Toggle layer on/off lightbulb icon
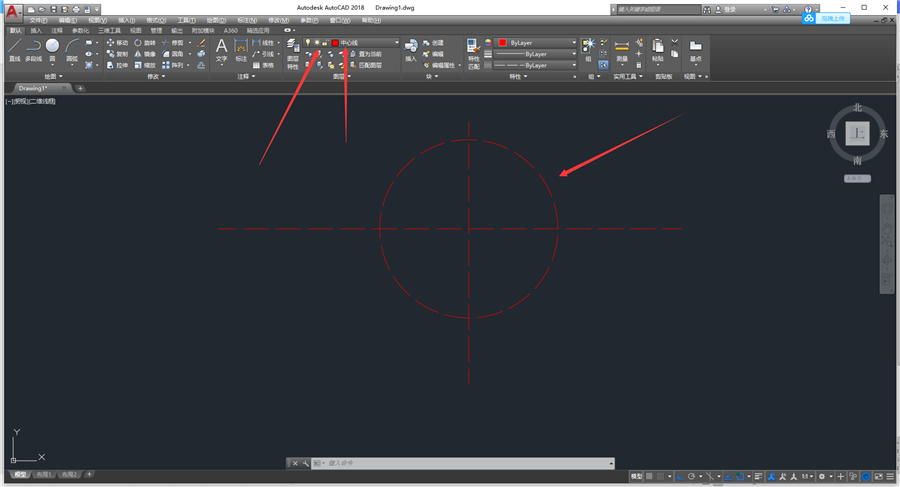 pos(307,42)
